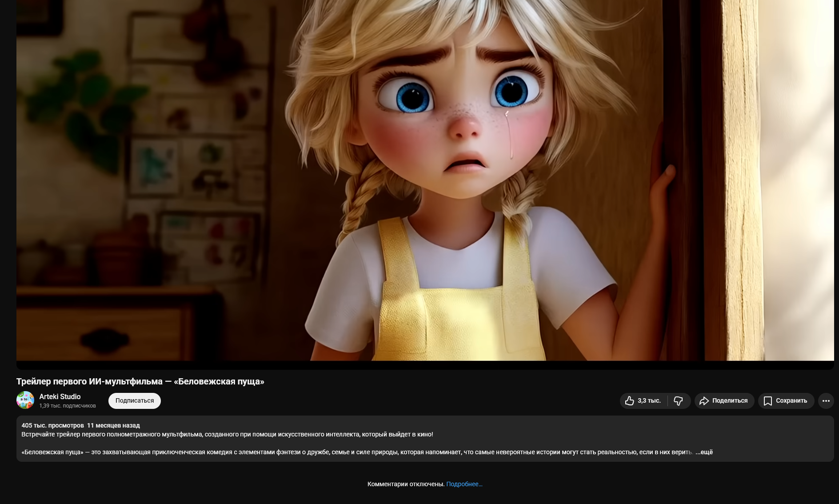Screen dimensions: 839x504
Task: Click the Arteki Studio channel avatar
Action: point(25,400)
